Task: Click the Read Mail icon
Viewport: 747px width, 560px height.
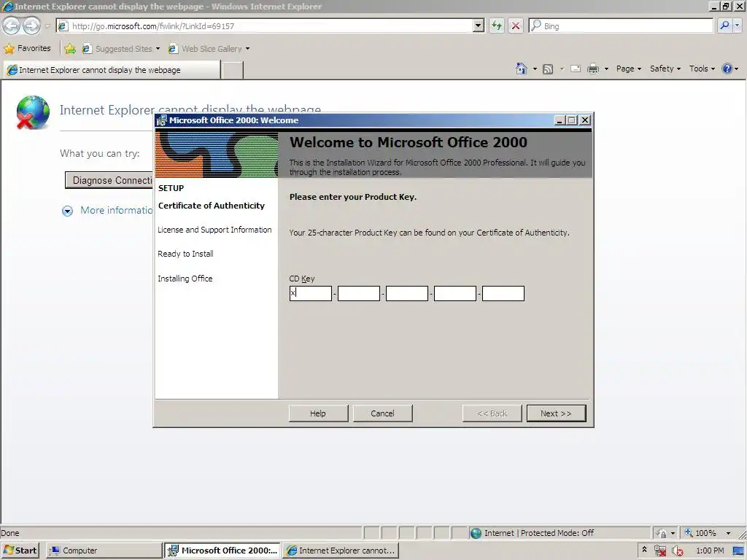Action: point(576,69)
